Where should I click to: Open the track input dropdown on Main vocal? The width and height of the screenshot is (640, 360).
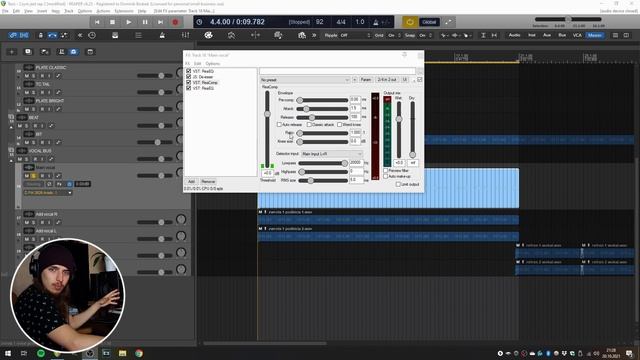(48, 193)
